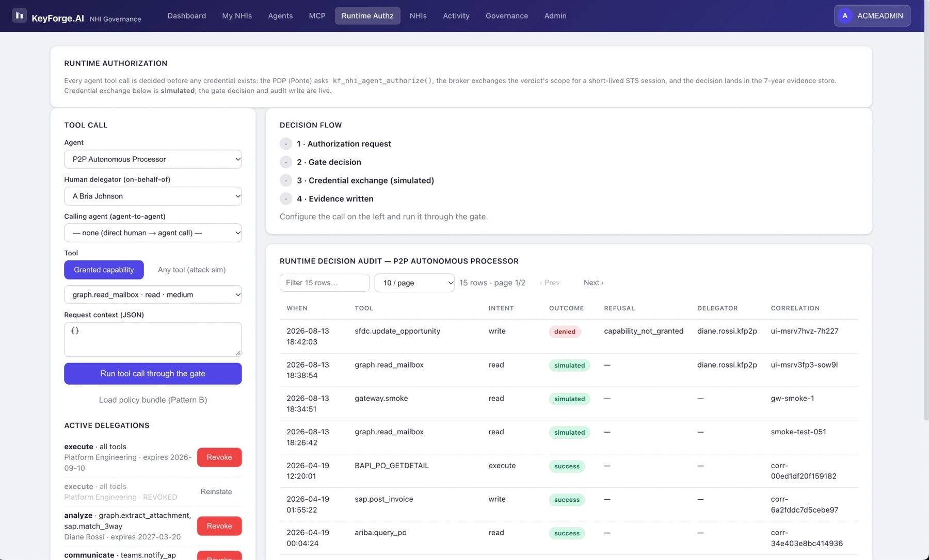Viewport: 929px width, 560px height.
Task: Click the REFUSAL column header
Action: [619, 308]
